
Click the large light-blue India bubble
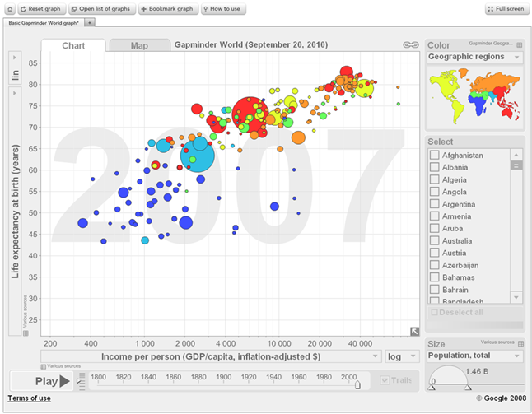[x=198, y=156]
